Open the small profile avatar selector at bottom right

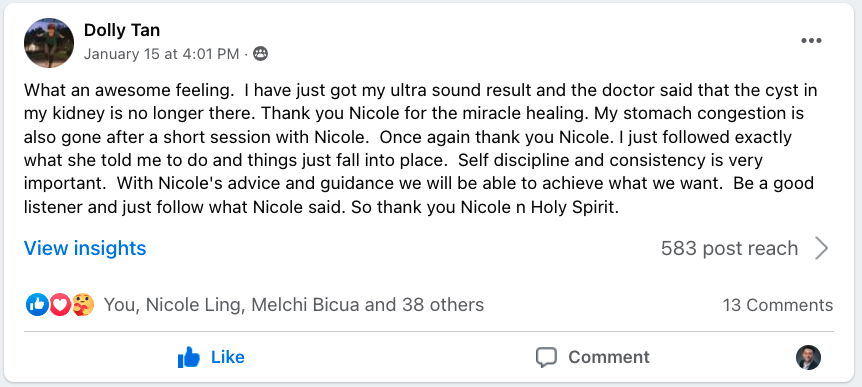(x=808, y=357)
